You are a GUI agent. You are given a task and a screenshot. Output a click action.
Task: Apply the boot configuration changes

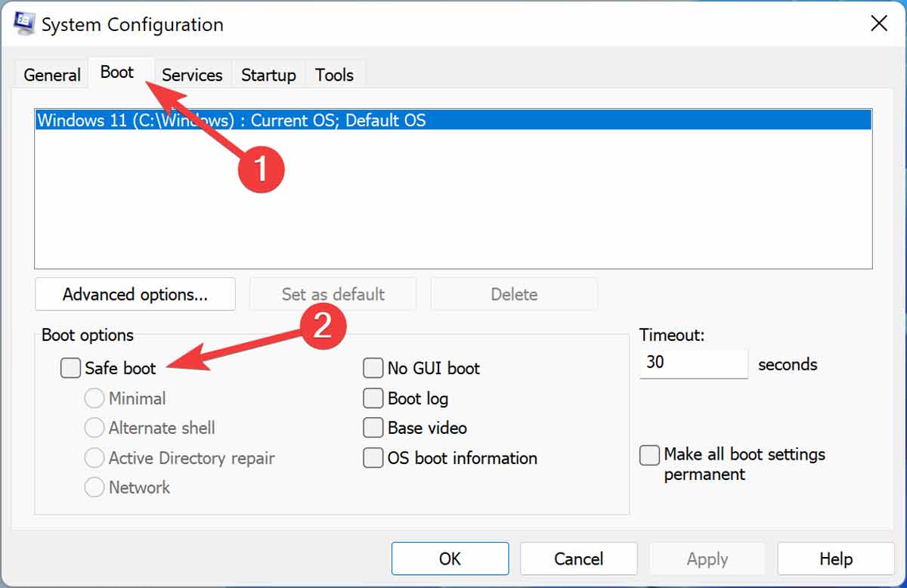[707, 559]
